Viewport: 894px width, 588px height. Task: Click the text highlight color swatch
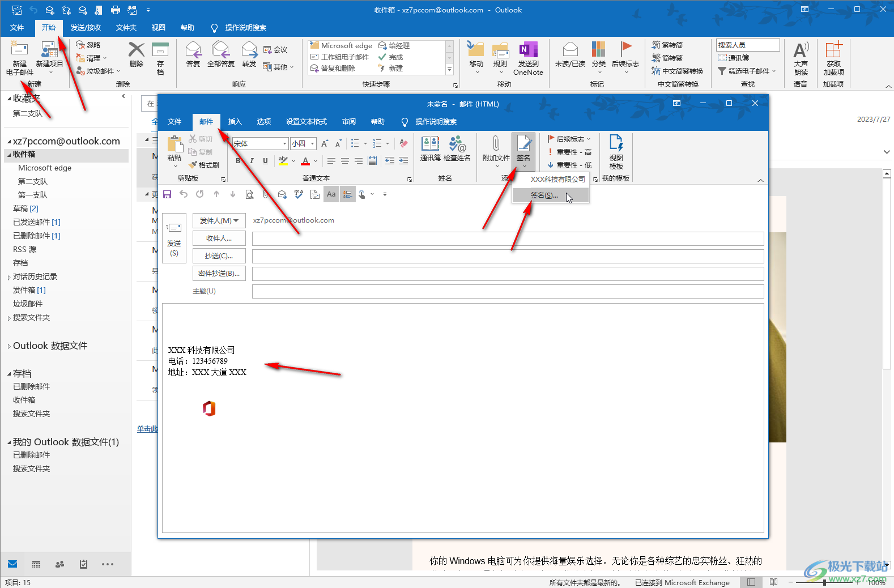click(283, 161)
